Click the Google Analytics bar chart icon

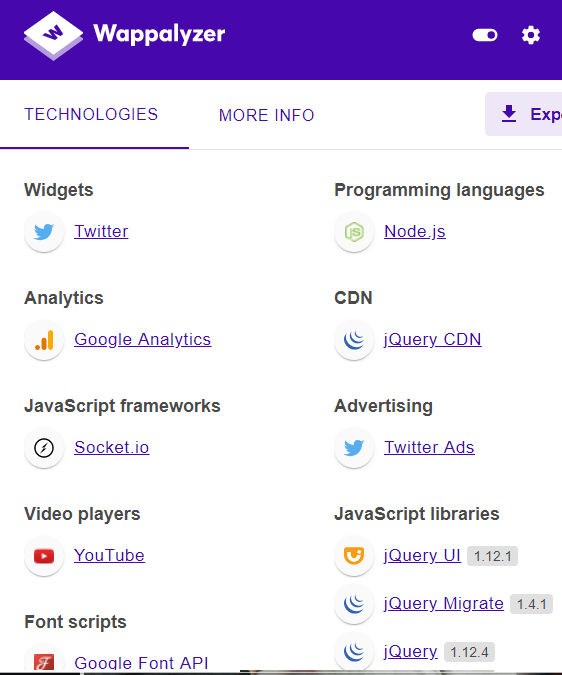pos(44,340)
